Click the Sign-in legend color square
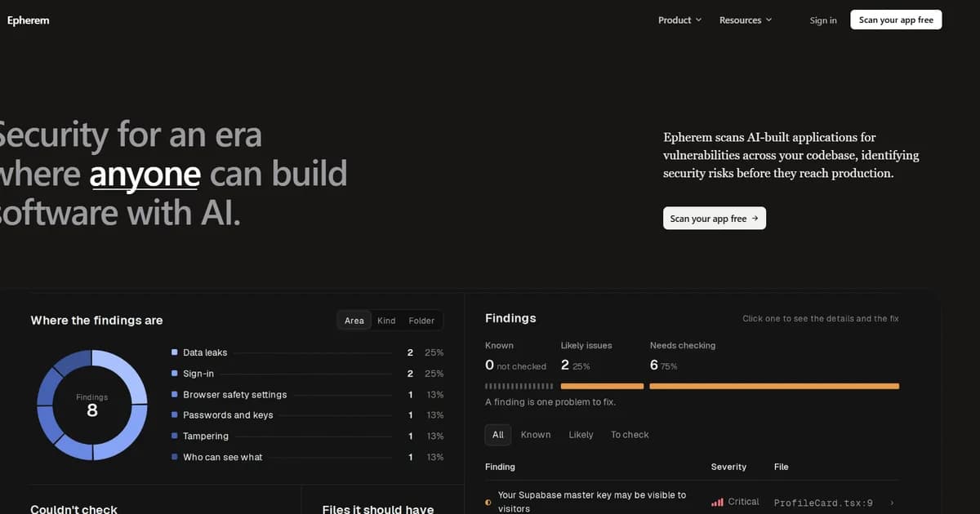Image resolution: width=980 pixels, height=514 pixels. point(175,373)
